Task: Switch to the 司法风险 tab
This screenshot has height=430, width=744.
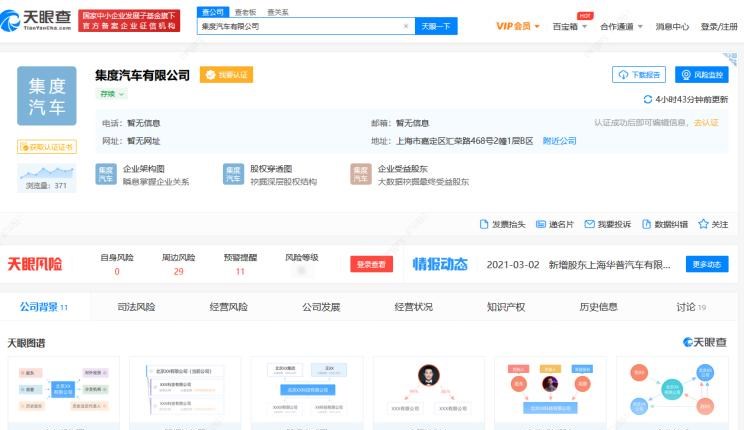Action: (x=136, y=307)
